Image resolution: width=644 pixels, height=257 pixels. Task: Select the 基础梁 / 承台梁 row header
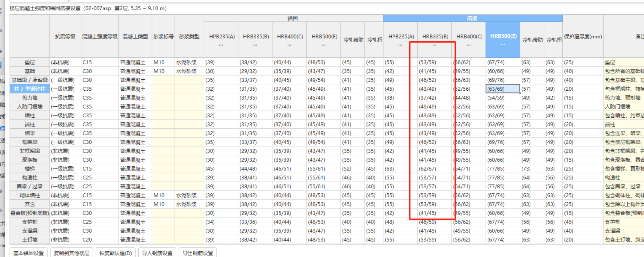(x=30, y=80)
